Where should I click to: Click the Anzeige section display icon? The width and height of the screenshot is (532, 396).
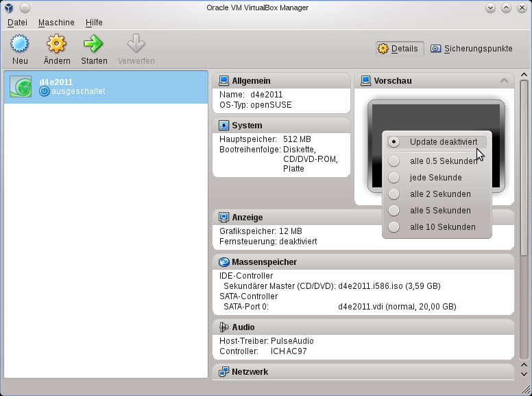[223, 217]
